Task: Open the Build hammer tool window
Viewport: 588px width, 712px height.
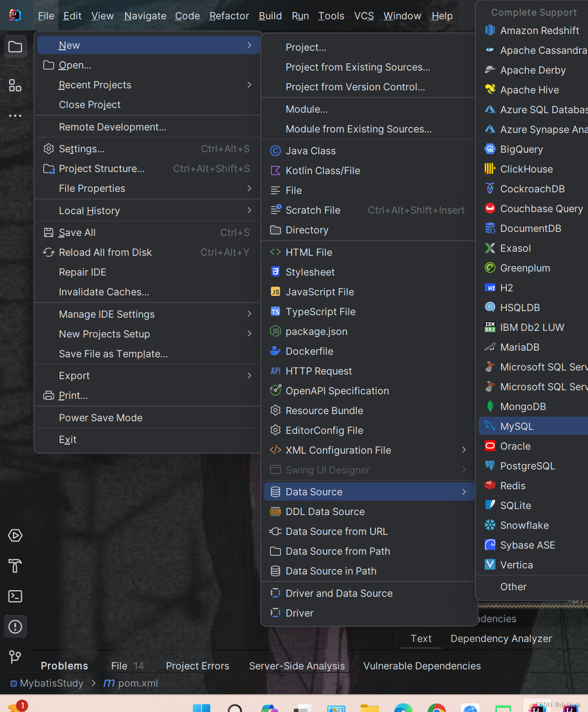Action: click(15, 566)
